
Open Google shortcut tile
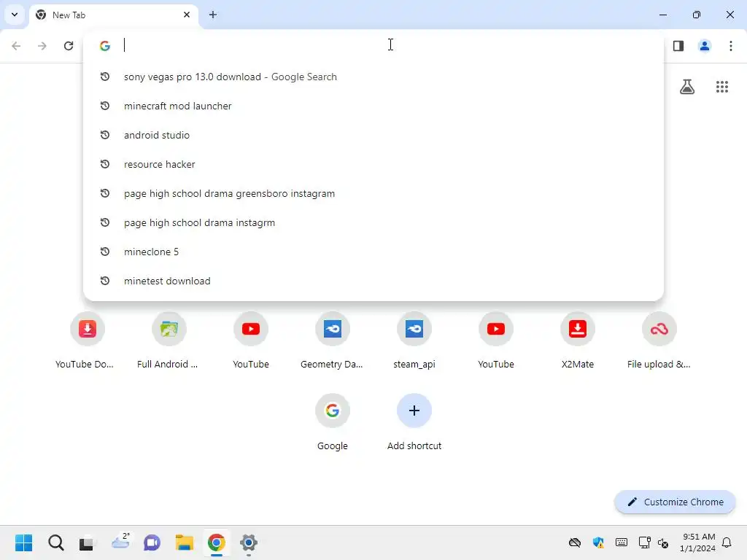pyautogui.click(x=333, y=422)
